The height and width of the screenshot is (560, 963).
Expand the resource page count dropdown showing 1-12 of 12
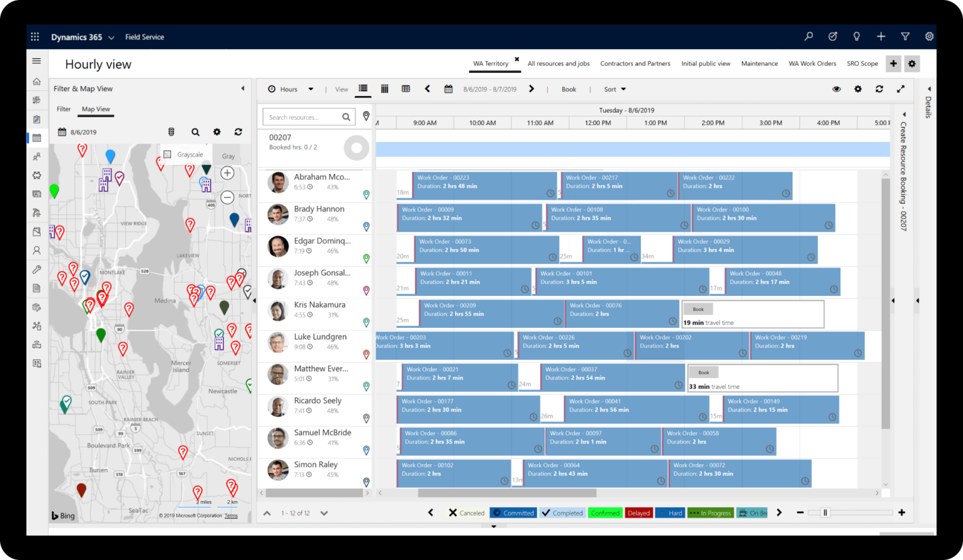point(324,512)
